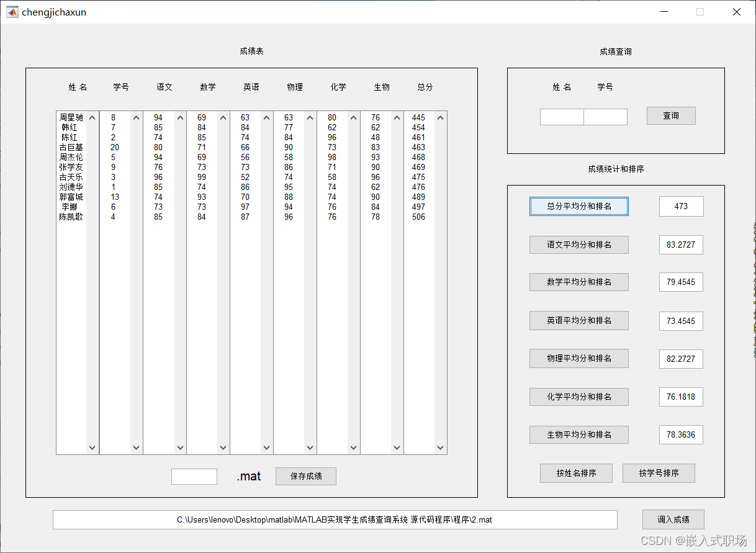Click the 姓名 query input box

click(x=561, y=116)
